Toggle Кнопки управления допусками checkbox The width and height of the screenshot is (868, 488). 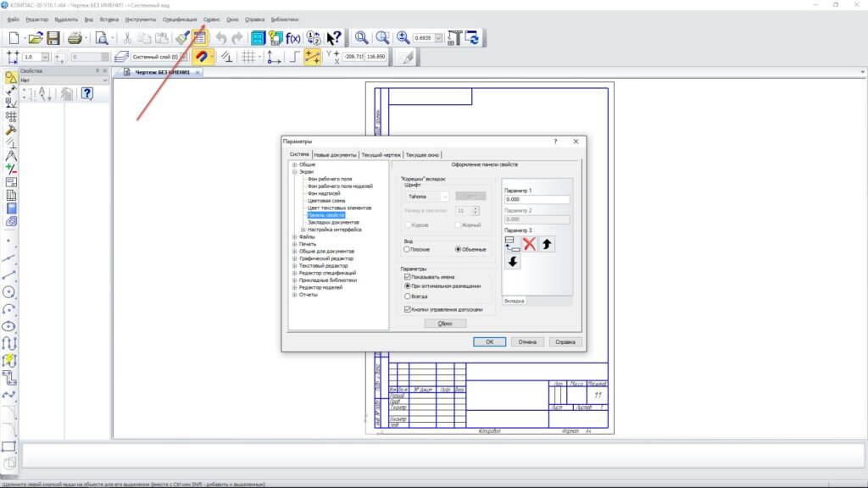(408, 309)
